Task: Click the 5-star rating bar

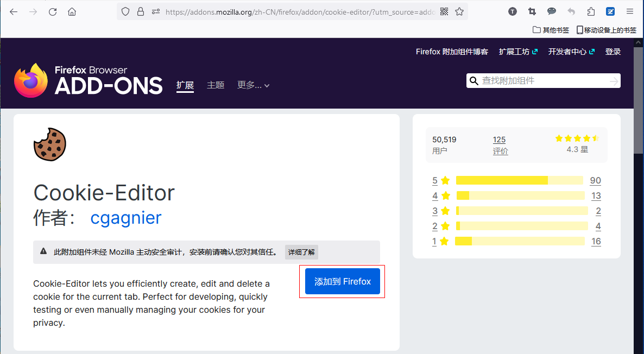Action: point(520,180)
